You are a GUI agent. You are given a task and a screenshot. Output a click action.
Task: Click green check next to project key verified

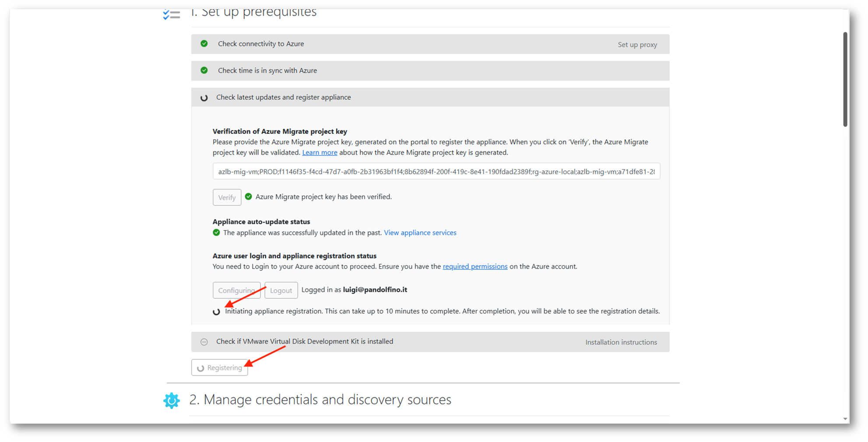(249, 197)
